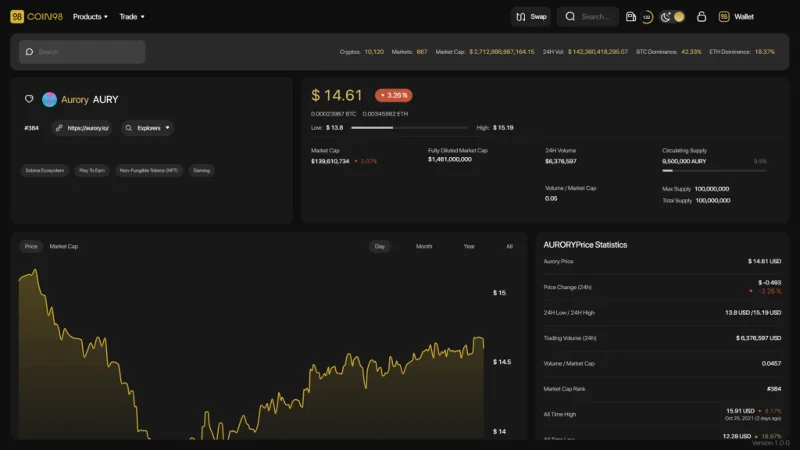800x450 pixels.
Task: Click the Max Supply 100,000,000 value
Action: click(x=712, y=189)
